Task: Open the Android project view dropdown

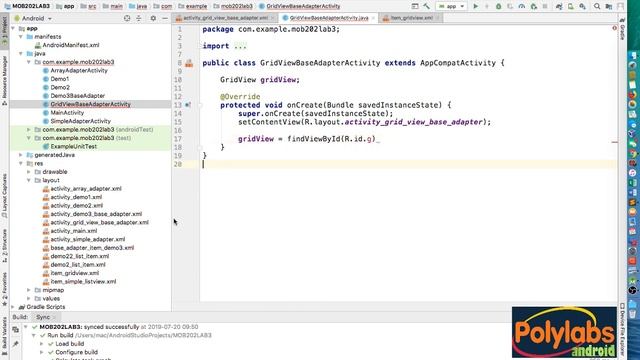Action: click(33, 18)
